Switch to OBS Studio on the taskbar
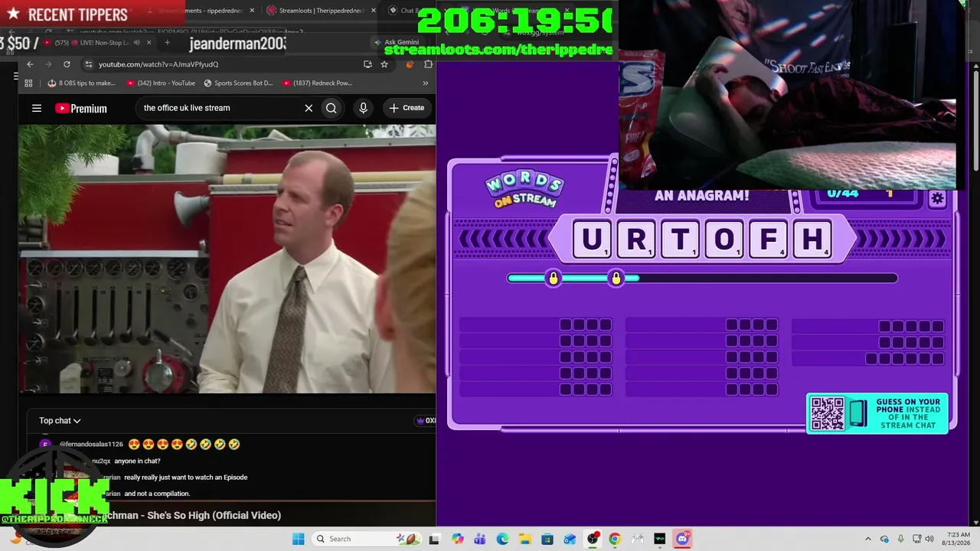 (x=593, y=539)
